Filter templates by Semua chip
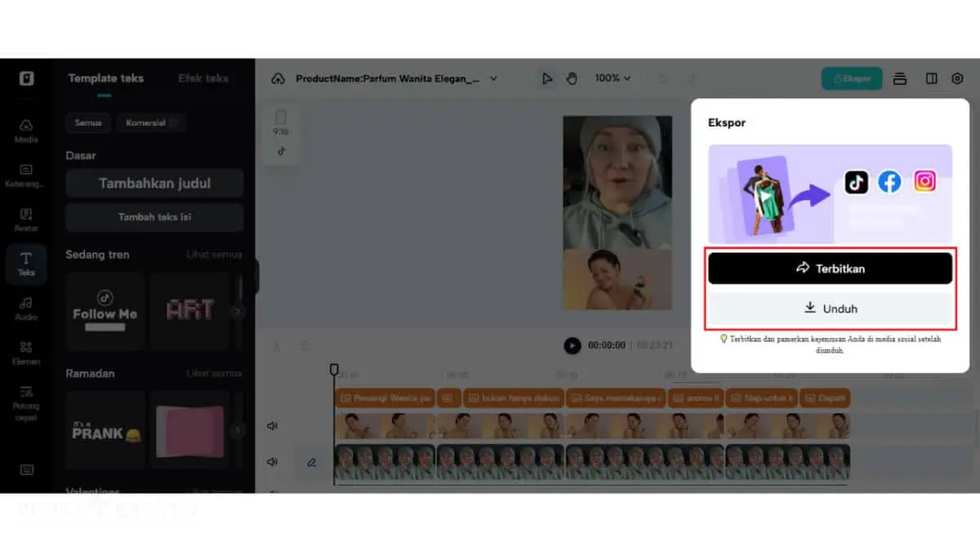This screenshot has width=980, height=551. (x=88, y=122)
